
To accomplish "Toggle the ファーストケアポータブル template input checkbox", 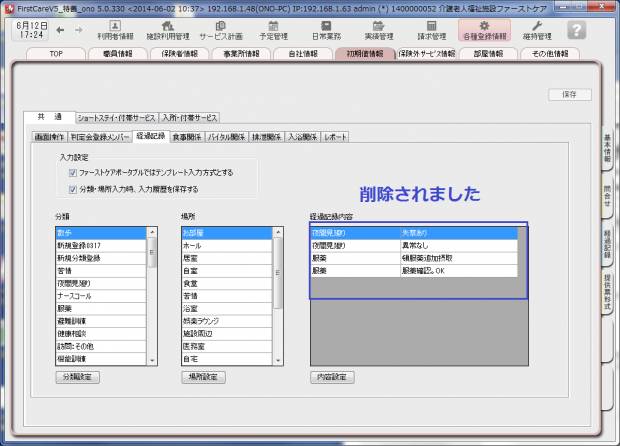I will [73, 172].
